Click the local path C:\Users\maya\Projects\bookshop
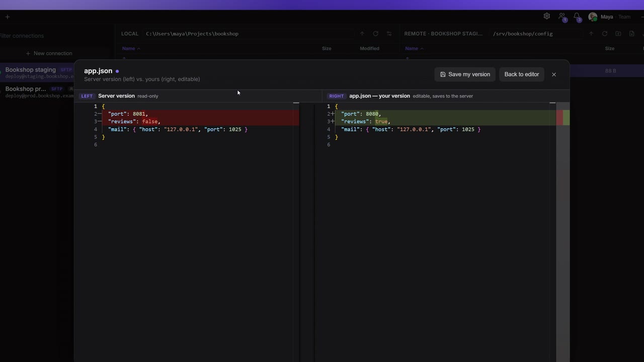This screenshot has height=362, width=644. [192, 34]
